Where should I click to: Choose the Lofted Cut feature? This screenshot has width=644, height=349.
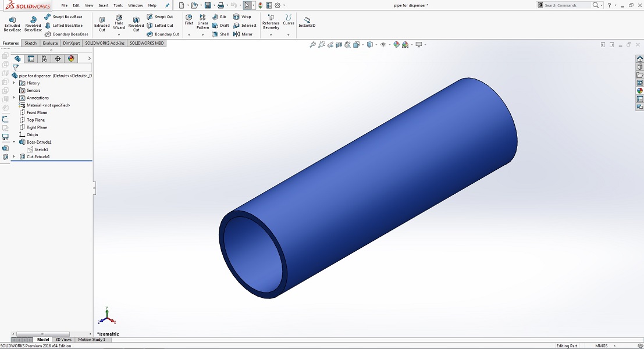click(160, 26)
